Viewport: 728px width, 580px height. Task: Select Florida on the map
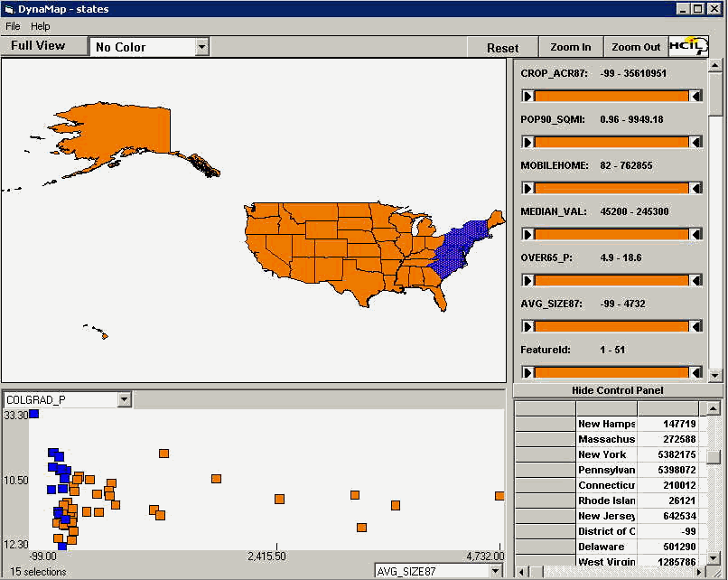[x=439, y=296]
